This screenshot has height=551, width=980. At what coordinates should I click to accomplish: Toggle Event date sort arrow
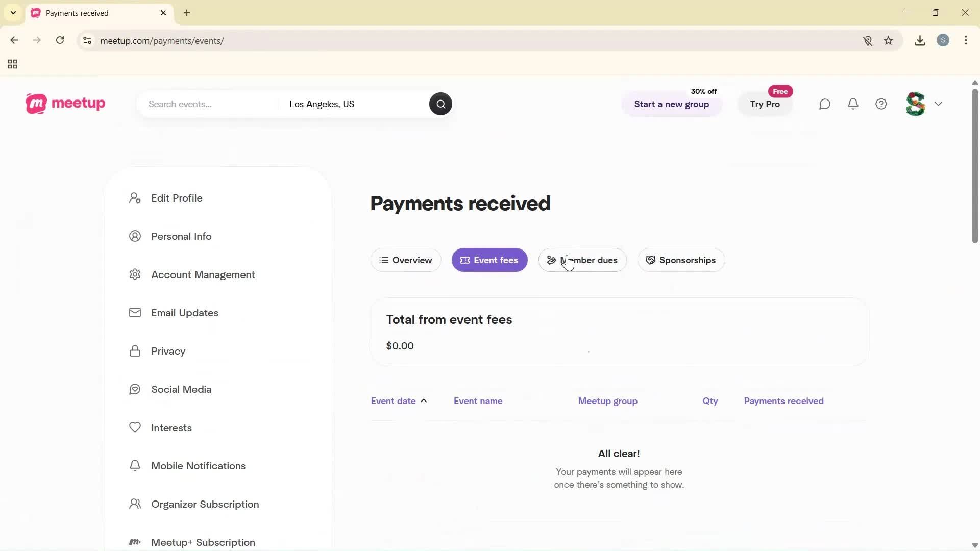point(424,401)
